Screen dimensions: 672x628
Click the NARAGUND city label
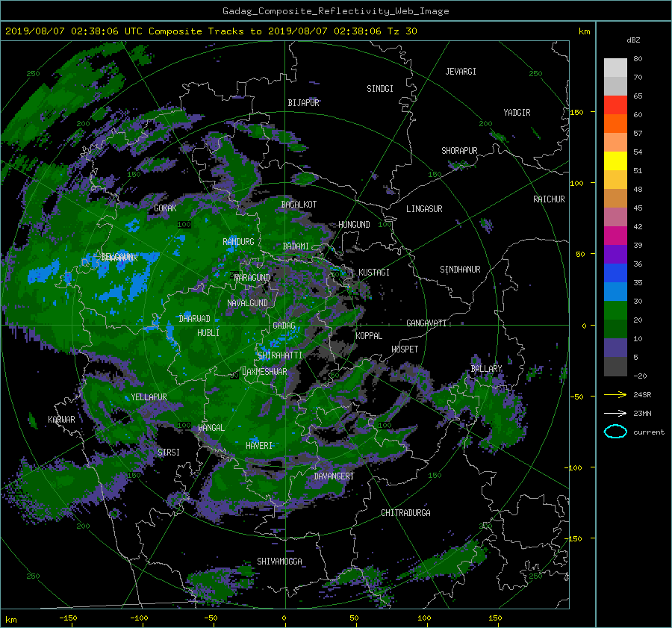point(252,278)
